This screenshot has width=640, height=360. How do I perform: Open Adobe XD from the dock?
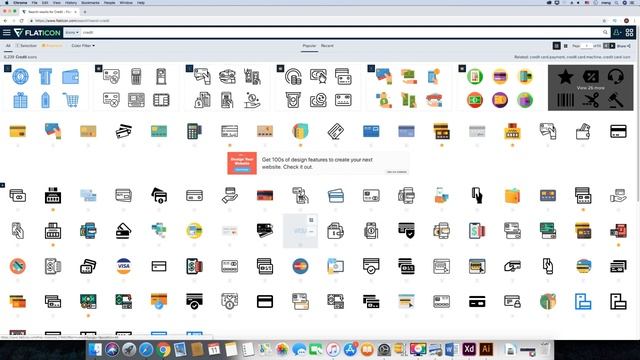[469, 349]
